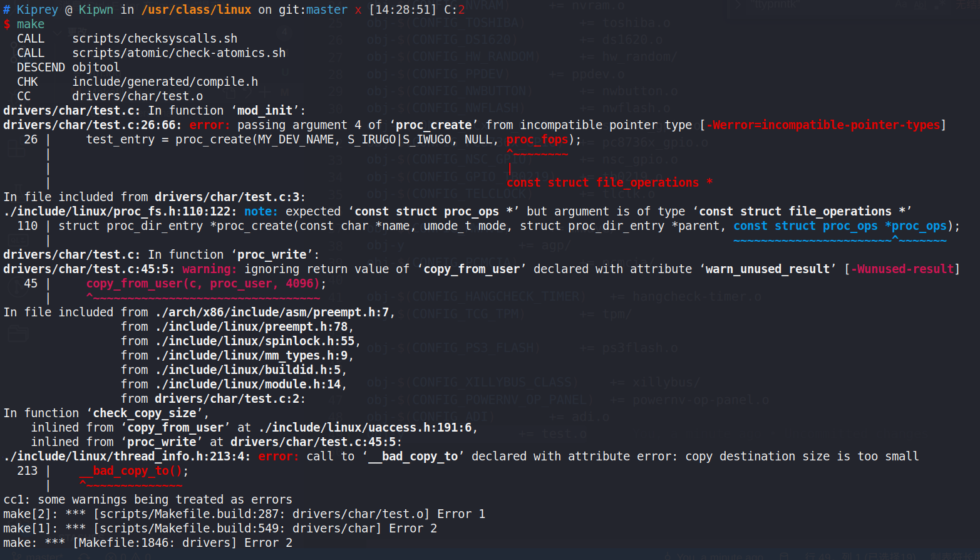Click the red proc_fops argument on line 26
This screenshot has width=980, height=560.
click(x=537, y=140)
